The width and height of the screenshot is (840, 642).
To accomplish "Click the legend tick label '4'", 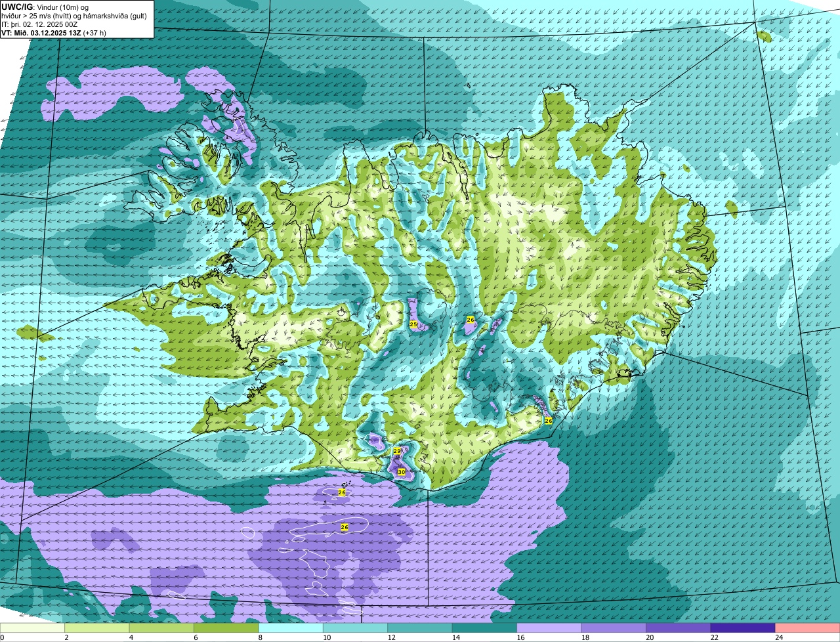I will (x=131, y=637).
